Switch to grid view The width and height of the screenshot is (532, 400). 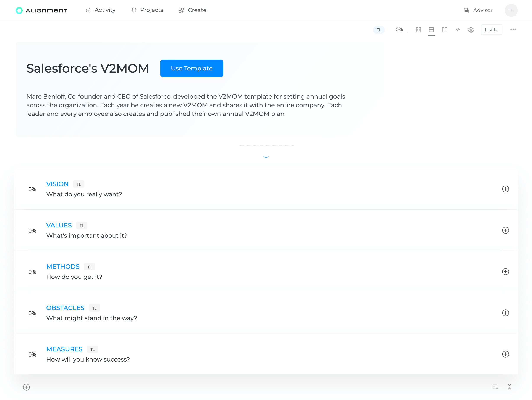418,30
